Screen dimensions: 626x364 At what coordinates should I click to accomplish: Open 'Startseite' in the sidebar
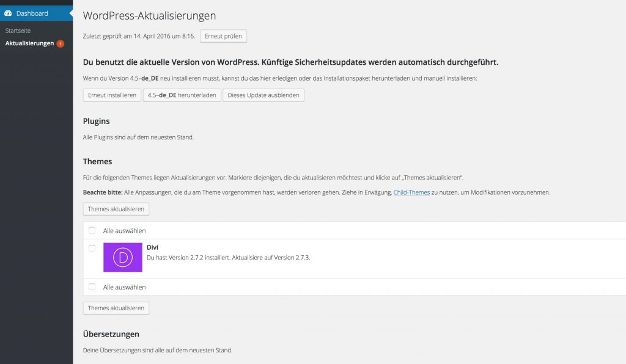tap(17, 30)
